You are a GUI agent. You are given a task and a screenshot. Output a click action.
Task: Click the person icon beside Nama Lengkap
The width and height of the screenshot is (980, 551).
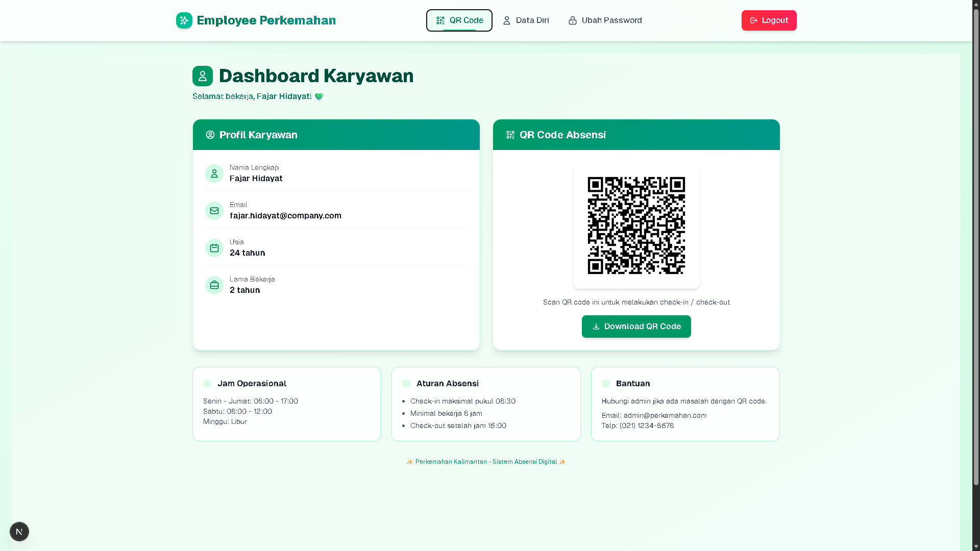pyautogui.click(x=214, y=173)
